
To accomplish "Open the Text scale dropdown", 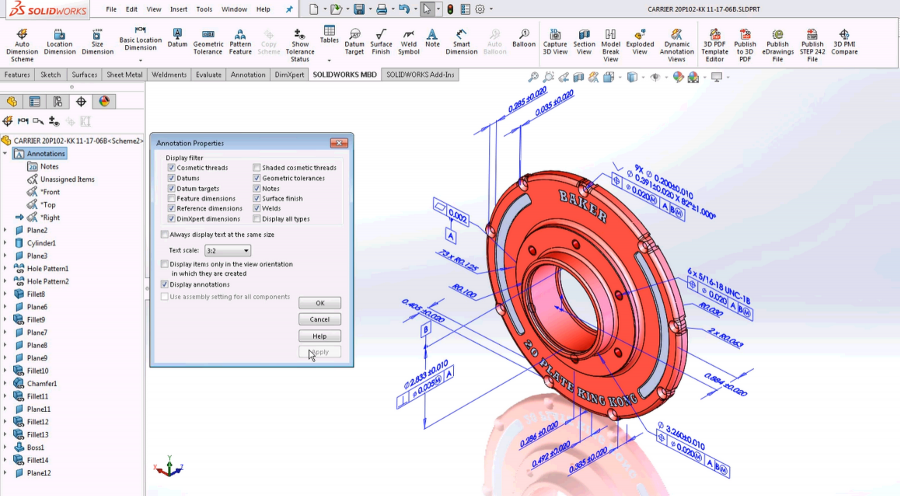I will pyautogui.click(x=228, y=250).
